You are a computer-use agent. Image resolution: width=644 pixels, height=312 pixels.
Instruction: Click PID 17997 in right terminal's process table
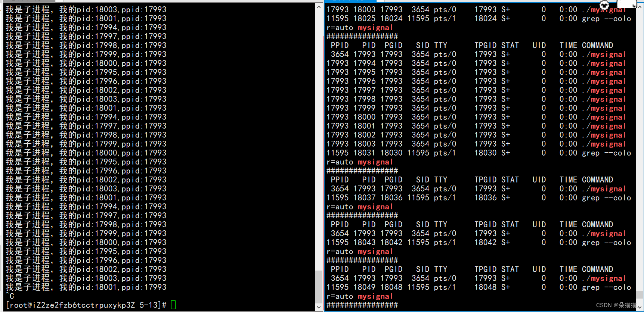(364, 90)
